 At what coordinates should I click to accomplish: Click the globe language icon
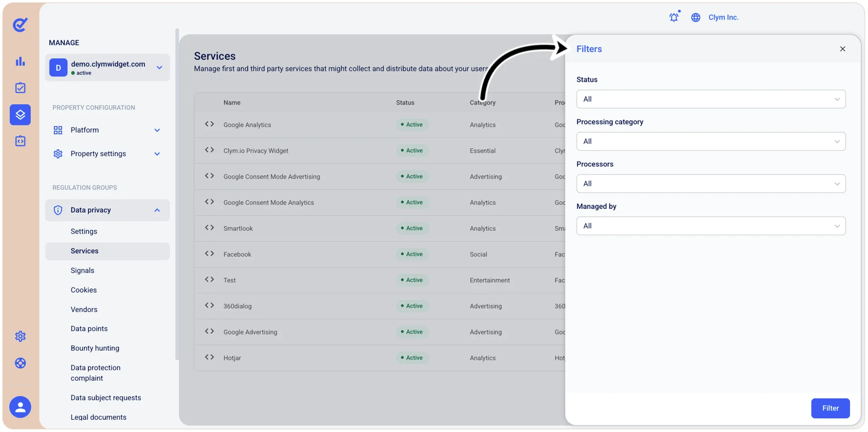(696, 17)
